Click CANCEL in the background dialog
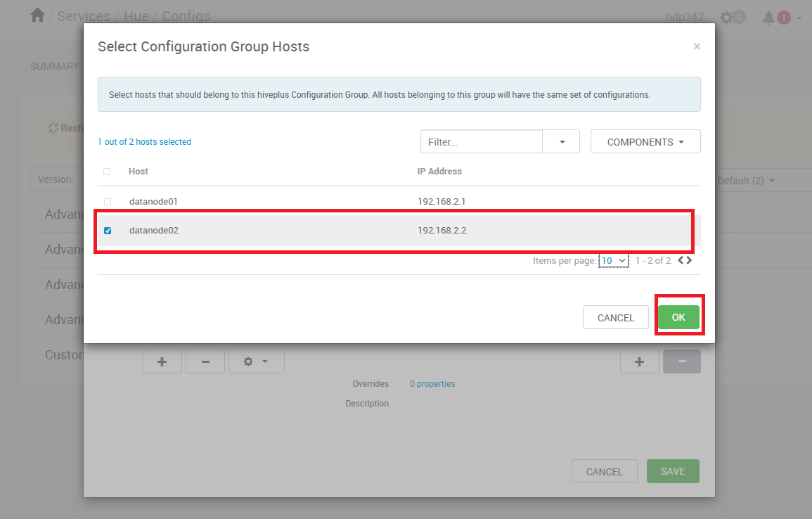The image size is (812, 519). pyautogui.click(x=605, y=471)
